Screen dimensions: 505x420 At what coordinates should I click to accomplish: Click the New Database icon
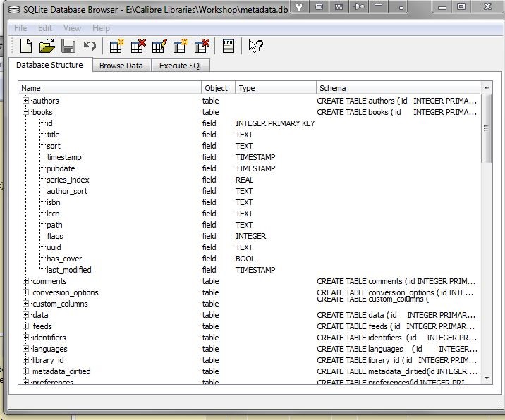(26, 47)
